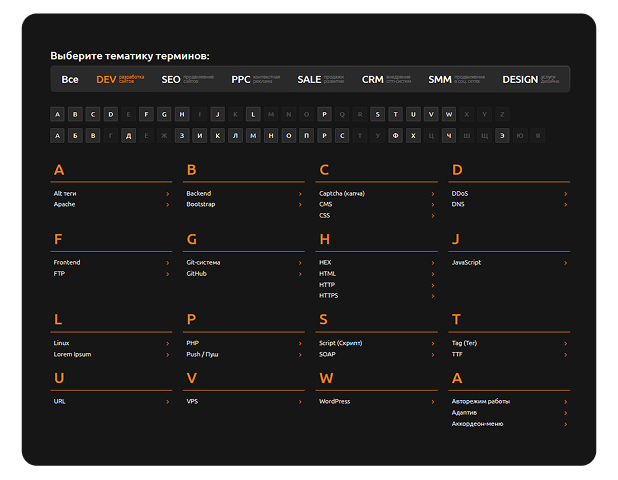Image resolution: width=618 pixels, height=480 pixels.
Task: Switch to the SEO topic tab
Action: (x=171, y=79)
